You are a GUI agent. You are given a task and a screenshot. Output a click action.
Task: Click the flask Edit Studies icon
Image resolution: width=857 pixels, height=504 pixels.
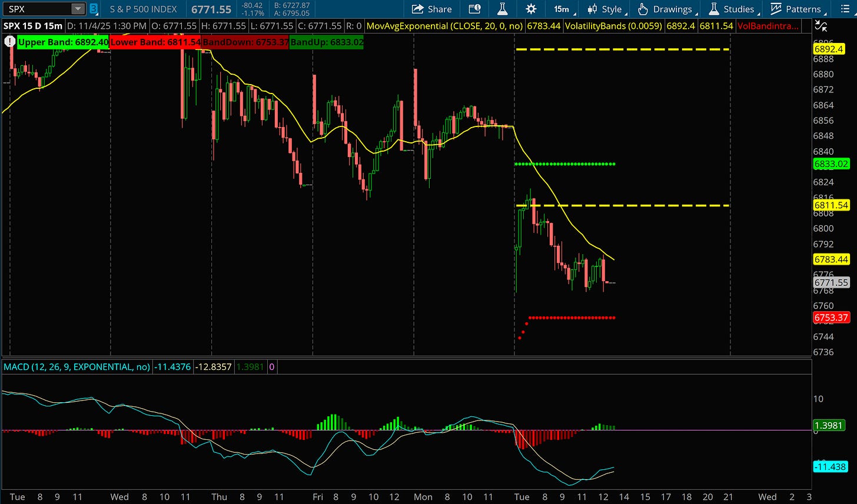pyautogui.click(x=502, y=9)
